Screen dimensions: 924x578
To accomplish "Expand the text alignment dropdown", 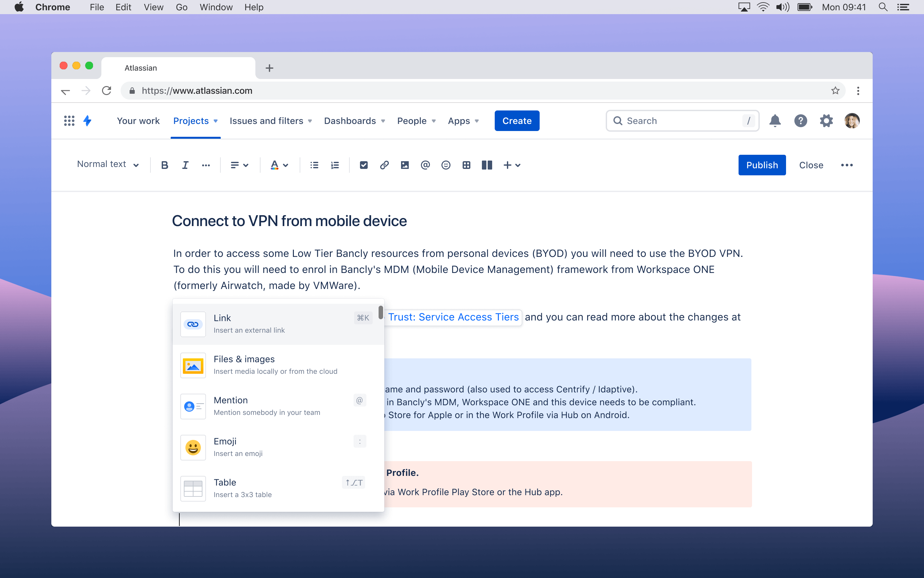I will (240, 165).
